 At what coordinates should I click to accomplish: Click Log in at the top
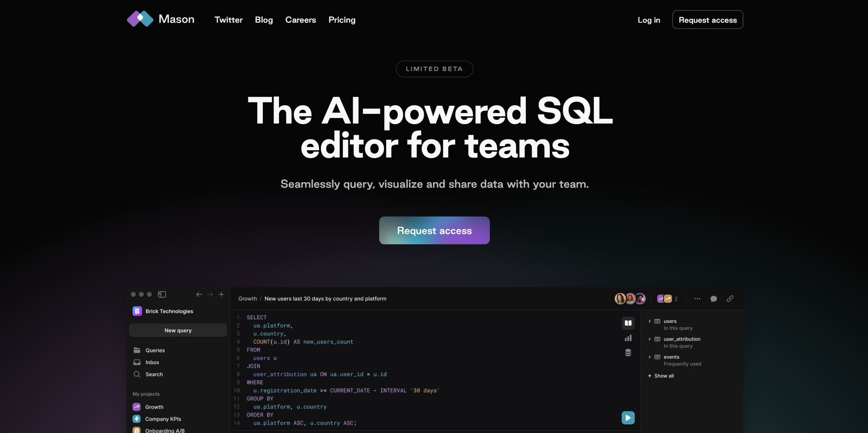click(x=649, y=20)
